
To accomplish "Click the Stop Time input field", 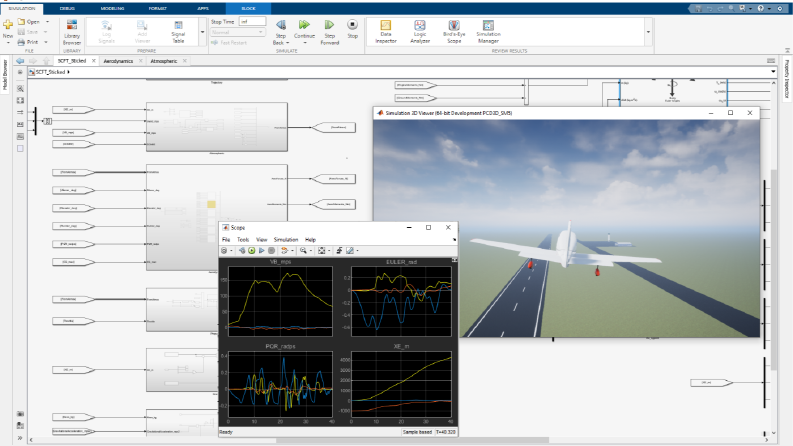I will 252,22.
